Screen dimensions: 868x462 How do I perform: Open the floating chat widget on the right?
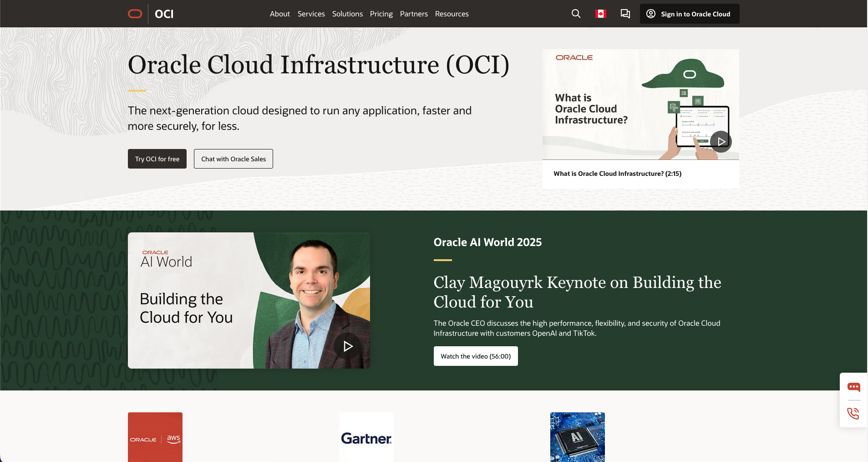pyautogui.click(x=854, y=387)
